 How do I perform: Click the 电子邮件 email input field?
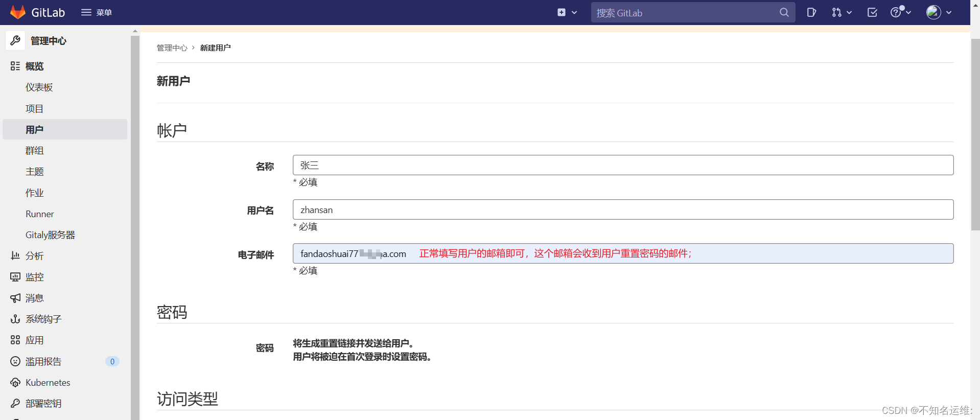tap(623, 253)
